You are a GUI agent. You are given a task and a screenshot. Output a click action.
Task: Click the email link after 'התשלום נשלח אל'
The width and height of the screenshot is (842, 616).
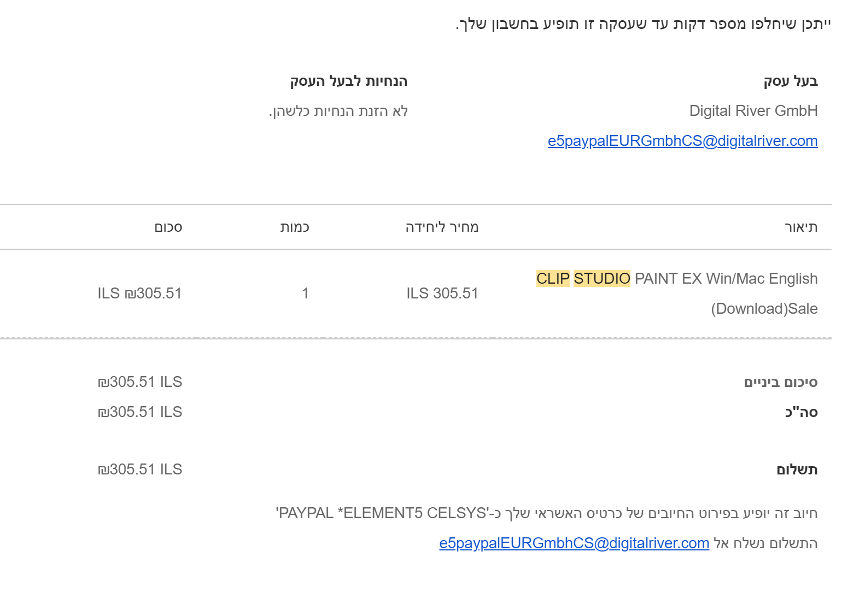[x=574, y=543]
